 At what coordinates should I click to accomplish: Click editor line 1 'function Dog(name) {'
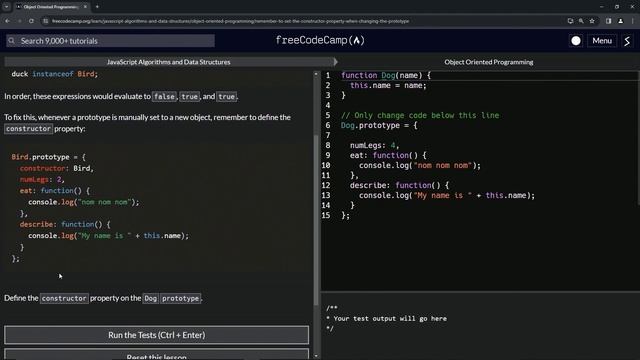[x=386, y=75]
